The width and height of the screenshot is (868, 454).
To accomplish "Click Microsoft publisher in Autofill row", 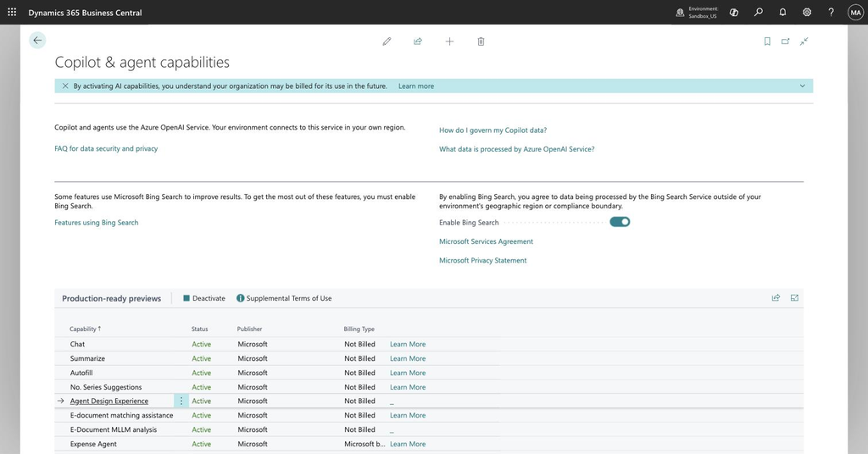I will coord(253,373).
